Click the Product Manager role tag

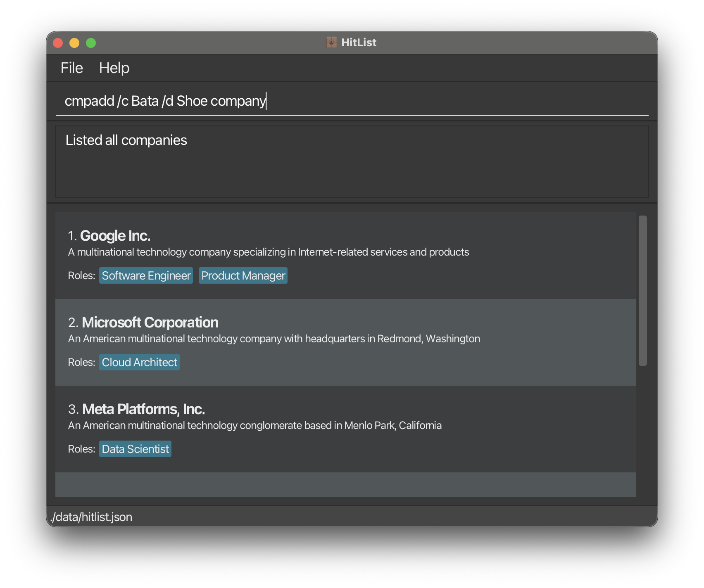pyautogui.click(x=243, y=276)
